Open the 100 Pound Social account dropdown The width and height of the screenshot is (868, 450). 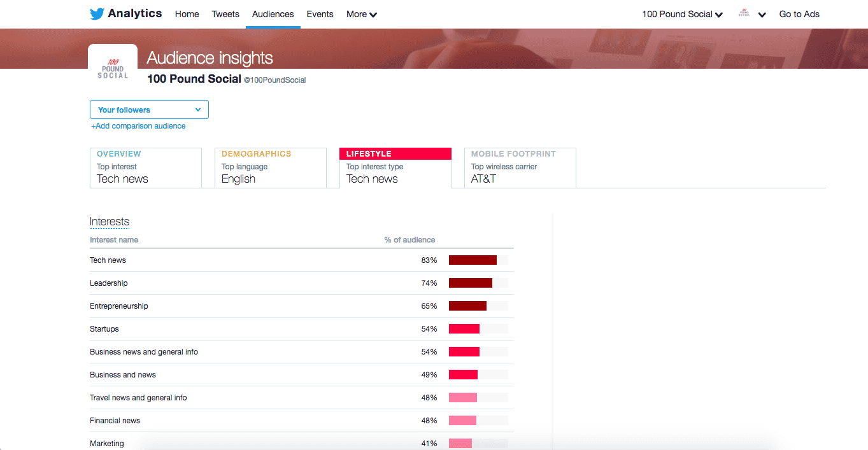[682, 14]
